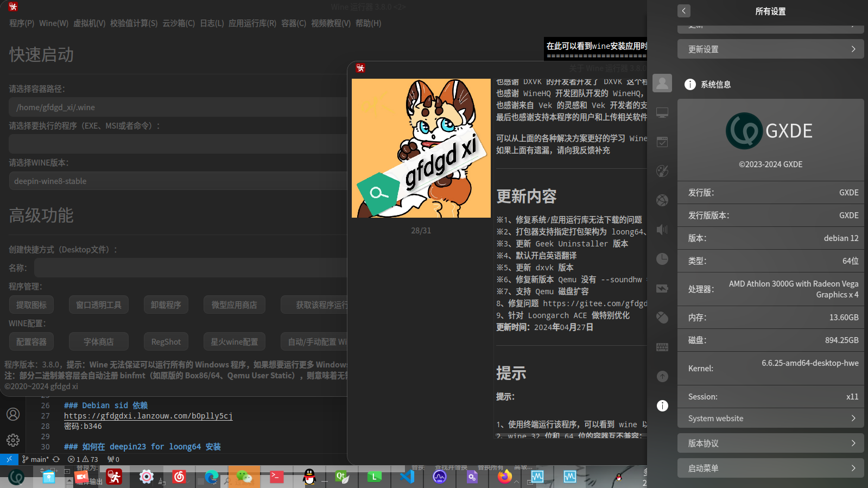
Task: Open the WINE version deepin-wine8-stable dropdown
Action: 179,181
